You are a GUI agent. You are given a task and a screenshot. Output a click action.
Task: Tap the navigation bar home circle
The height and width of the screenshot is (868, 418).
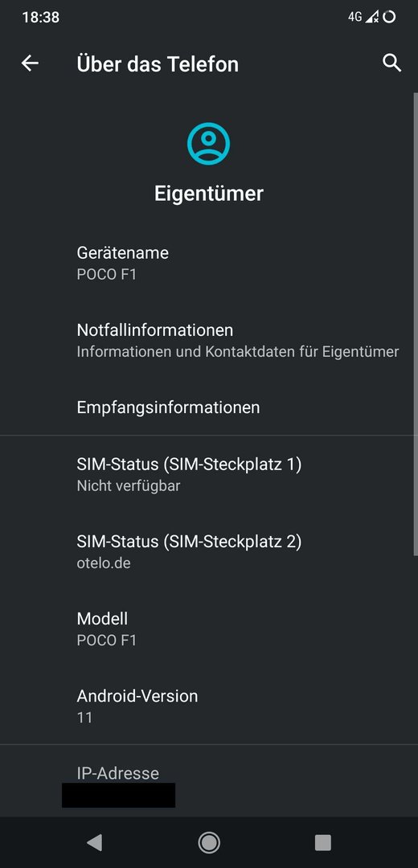point(209,842)
